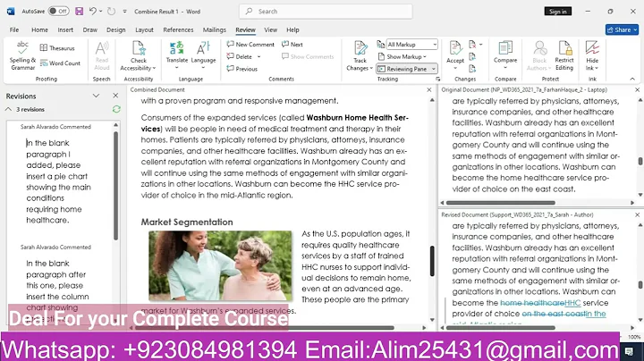Click the Share button
Screen dimensions: 644x361
[x=622, y=29]
